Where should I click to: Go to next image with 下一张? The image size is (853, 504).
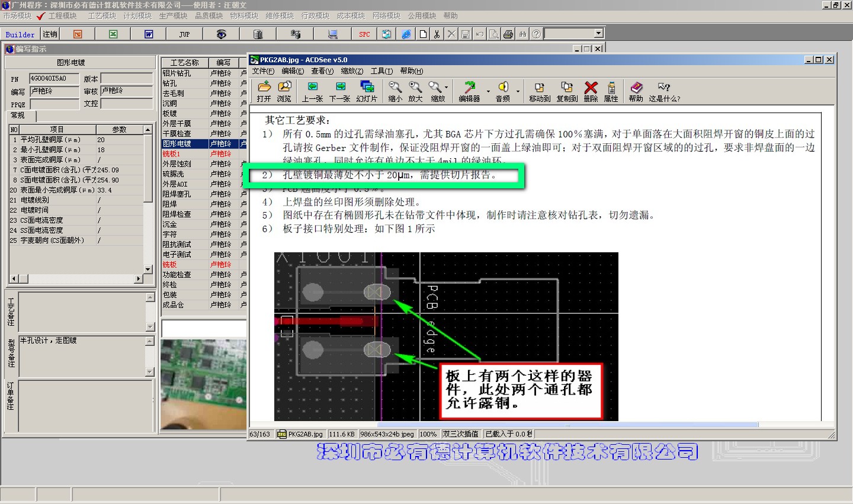340,92
